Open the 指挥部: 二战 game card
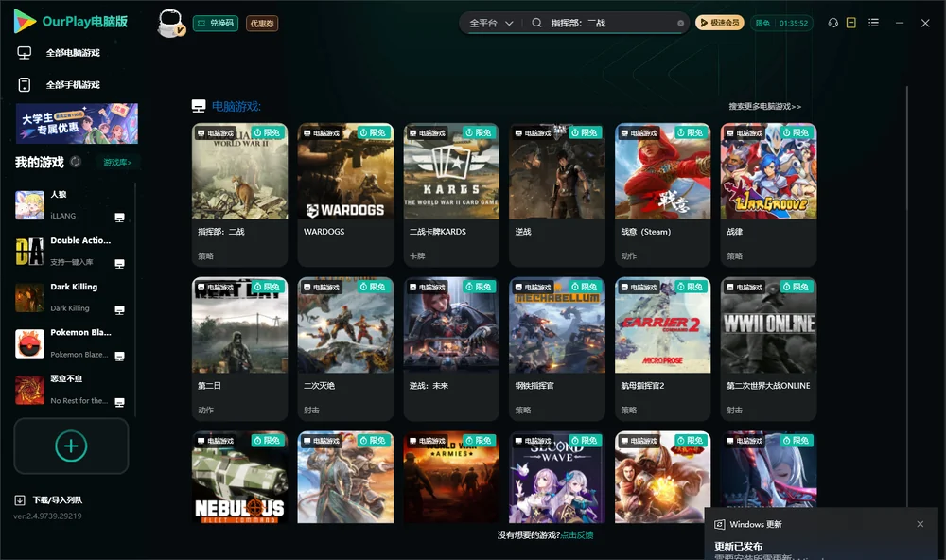The image size is (946, 560). pos(239,194)
